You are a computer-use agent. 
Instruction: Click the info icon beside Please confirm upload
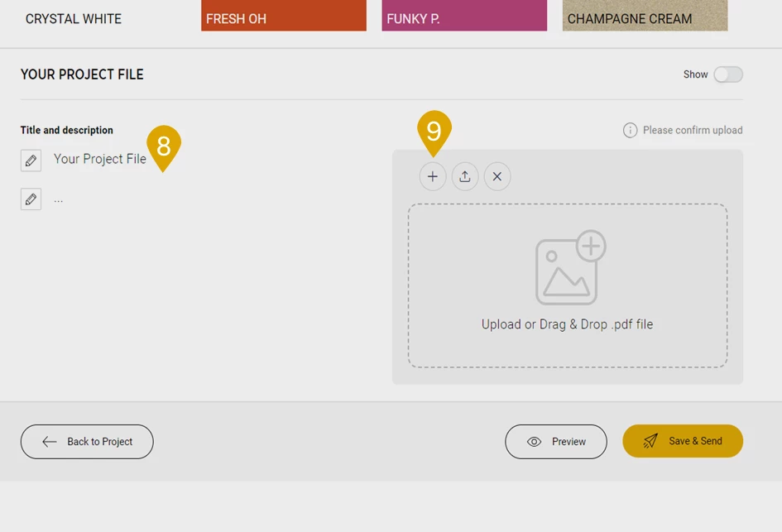(x=630, y=131)
